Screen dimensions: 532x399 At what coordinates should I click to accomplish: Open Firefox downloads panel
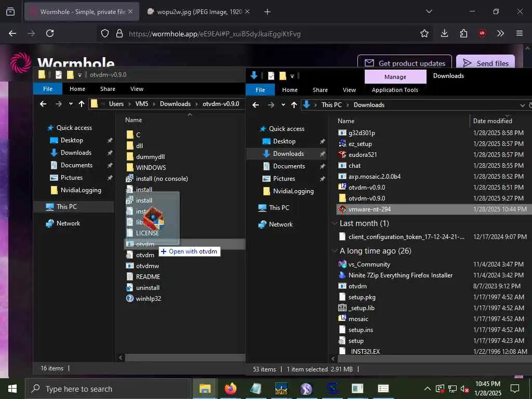click(444, 33)
